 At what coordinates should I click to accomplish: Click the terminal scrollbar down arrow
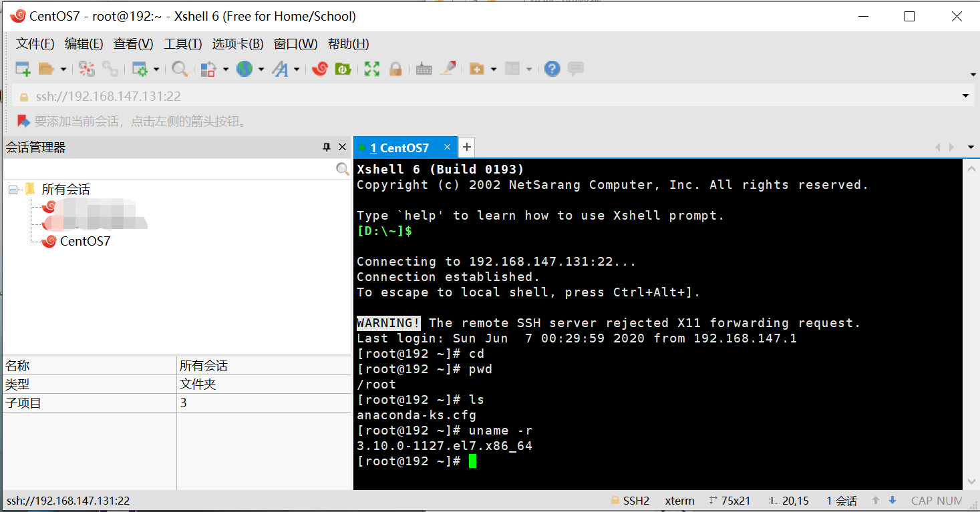point(971,481)
